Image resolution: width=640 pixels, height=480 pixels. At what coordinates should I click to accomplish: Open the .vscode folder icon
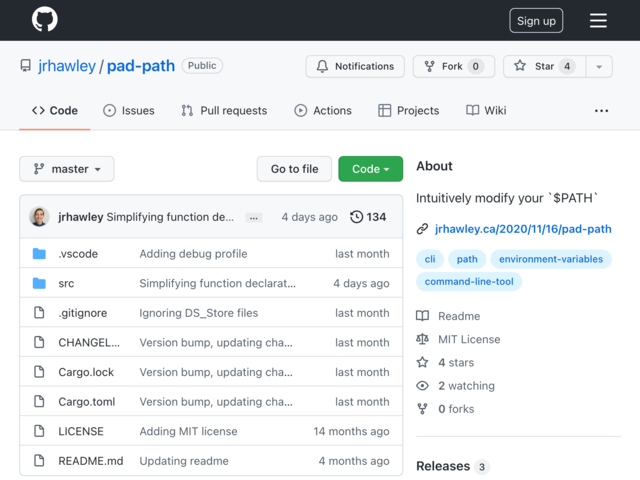coord(39,253)
